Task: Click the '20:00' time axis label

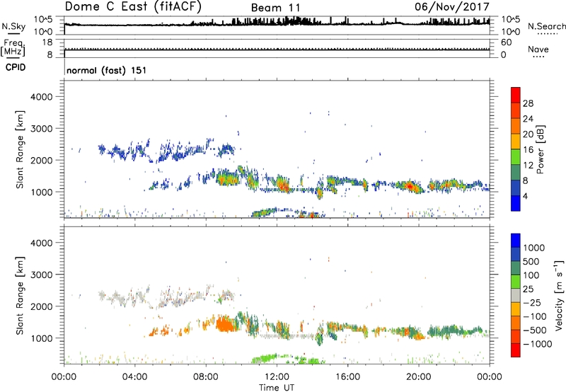Action: tap(419, 377)
